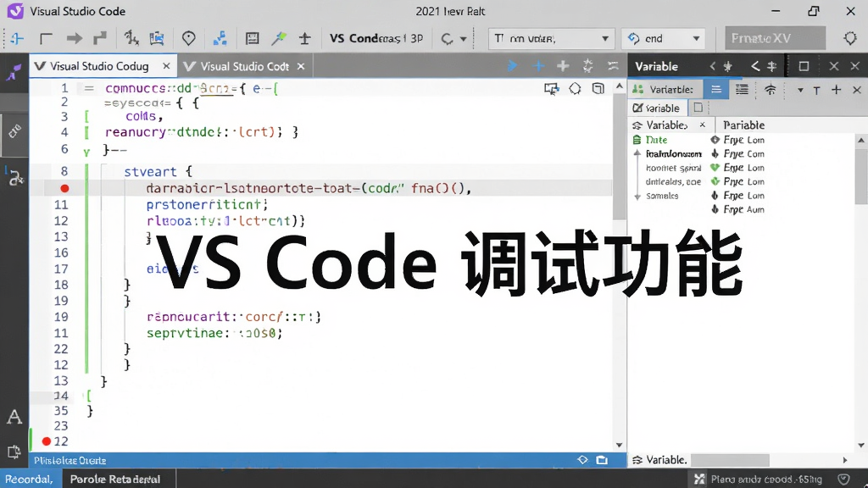Image resolution: width=868 pixels, height=488 pixels.
Task: Click the square panel layout icon in toolbar
Action: coord(252,38)
